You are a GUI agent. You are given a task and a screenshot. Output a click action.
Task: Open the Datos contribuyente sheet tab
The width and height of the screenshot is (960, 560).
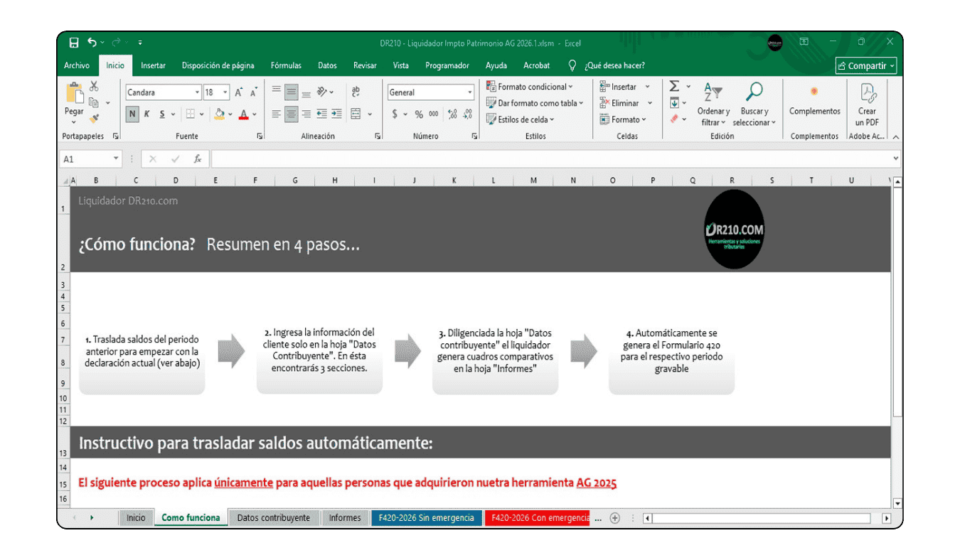pos(274,517)
